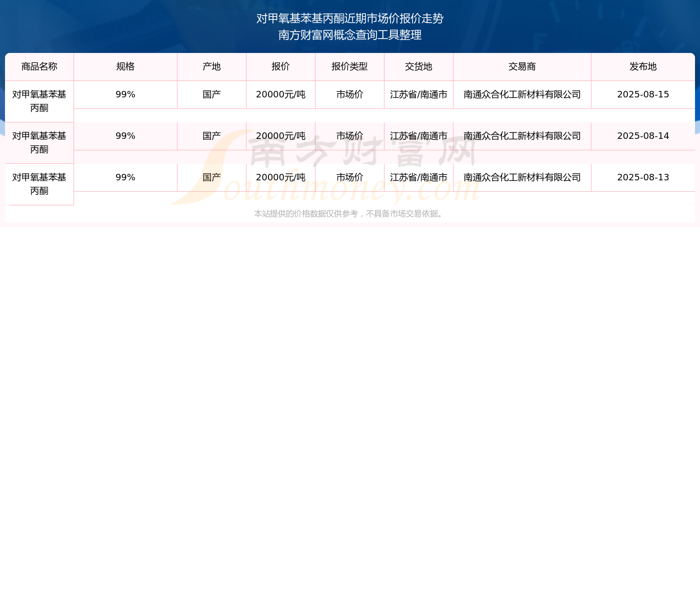
Task: Click 国产 in the 2025-08-14 row
Action: 212,136
